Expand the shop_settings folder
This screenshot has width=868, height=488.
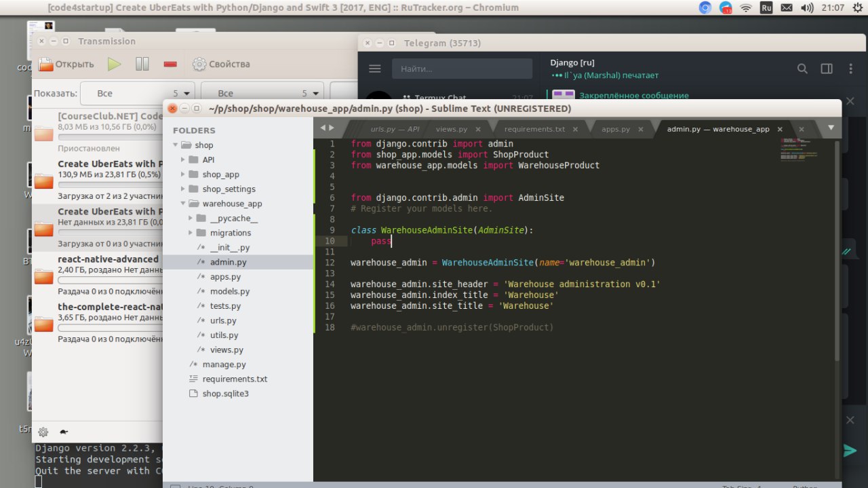[x=184, y=189]
